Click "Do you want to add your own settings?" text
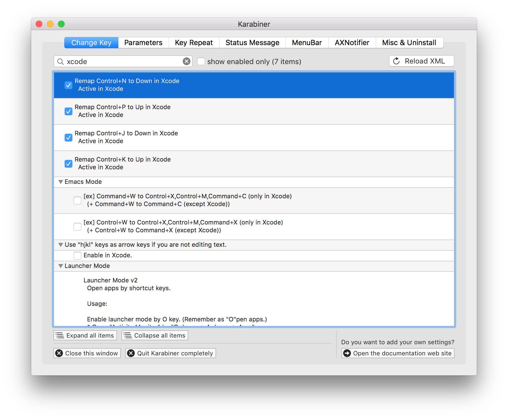Screen dimensions: 508x420 click(398, 342)
